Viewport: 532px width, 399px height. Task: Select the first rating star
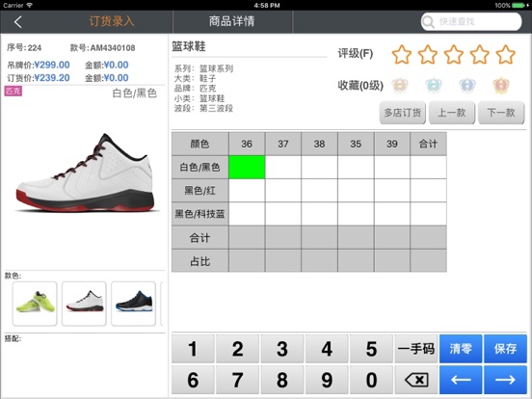click(x=401, y=54)
